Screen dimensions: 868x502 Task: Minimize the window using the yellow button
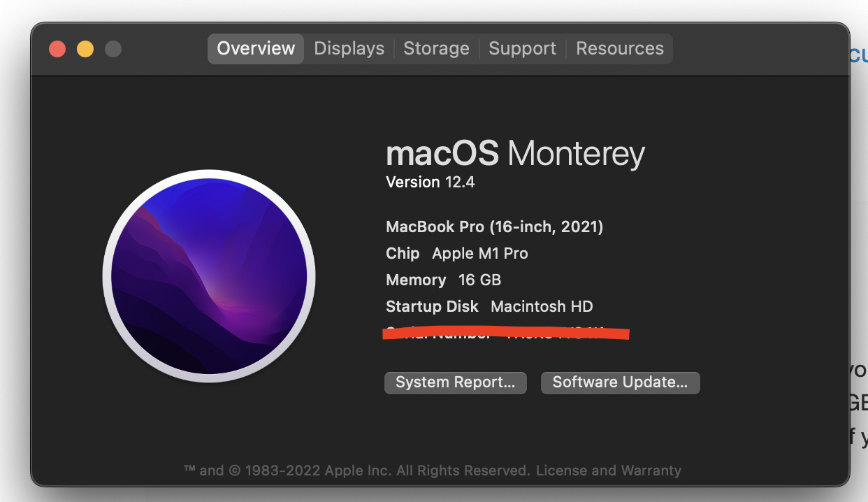point(85,49)
